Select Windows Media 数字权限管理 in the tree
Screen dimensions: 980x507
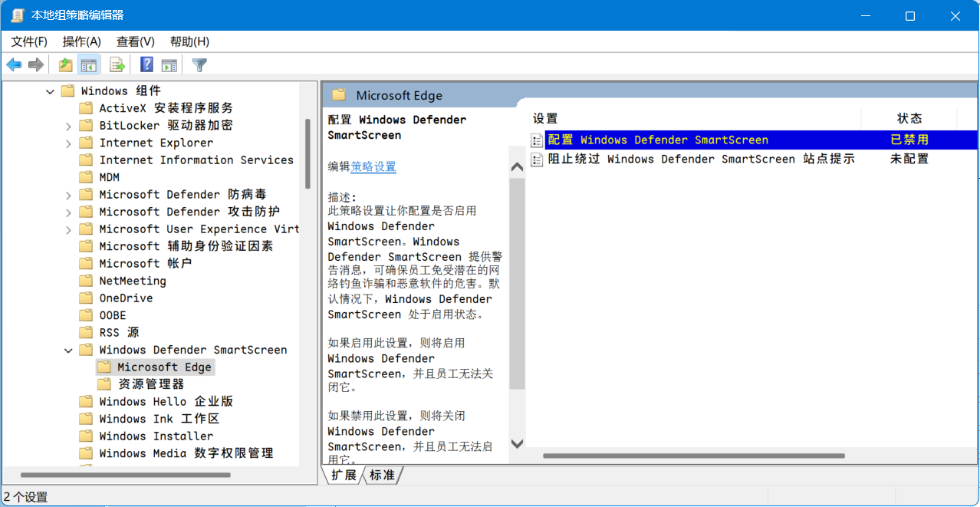(186, 453)
